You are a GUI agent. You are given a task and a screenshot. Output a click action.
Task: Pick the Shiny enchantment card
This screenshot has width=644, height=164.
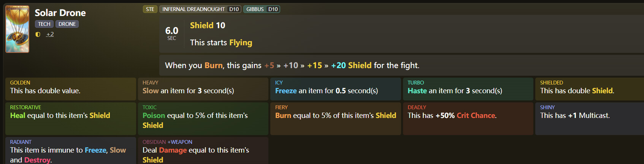tap(589, 118)
